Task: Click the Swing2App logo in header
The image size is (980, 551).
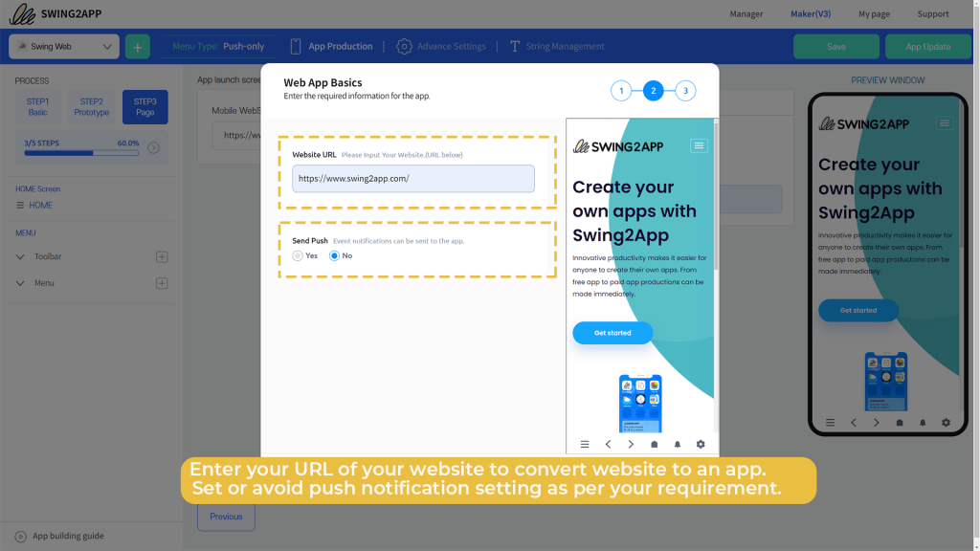Action: point(56,13)
